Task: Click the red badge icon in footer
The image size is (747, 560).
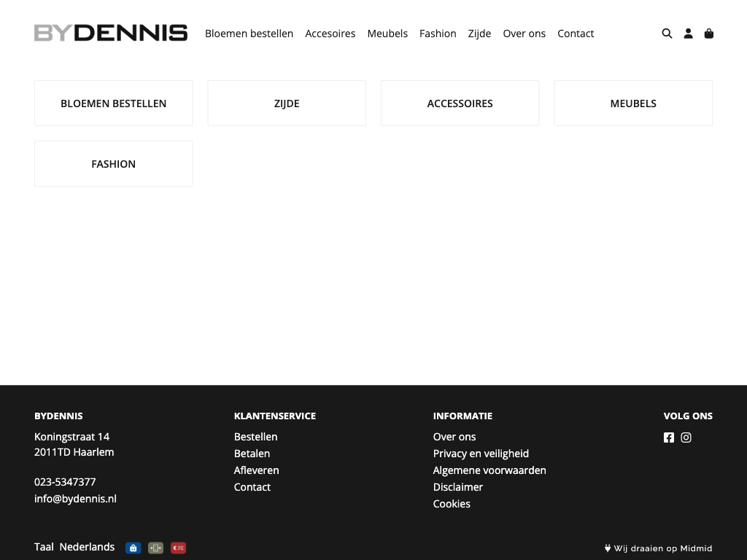Action: click(x=178, y=548)
